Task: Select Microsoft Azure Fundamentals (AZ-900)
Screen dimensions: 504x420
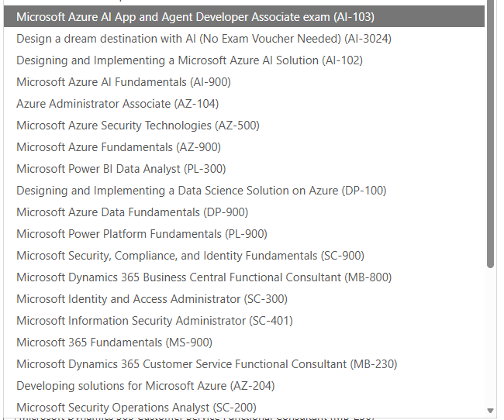Action: point(244,147)
